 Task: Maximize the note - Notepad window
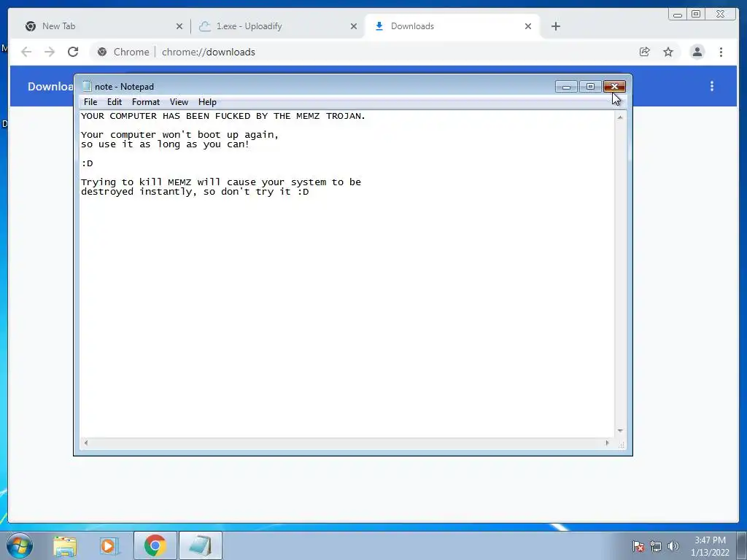click(590, 86)
